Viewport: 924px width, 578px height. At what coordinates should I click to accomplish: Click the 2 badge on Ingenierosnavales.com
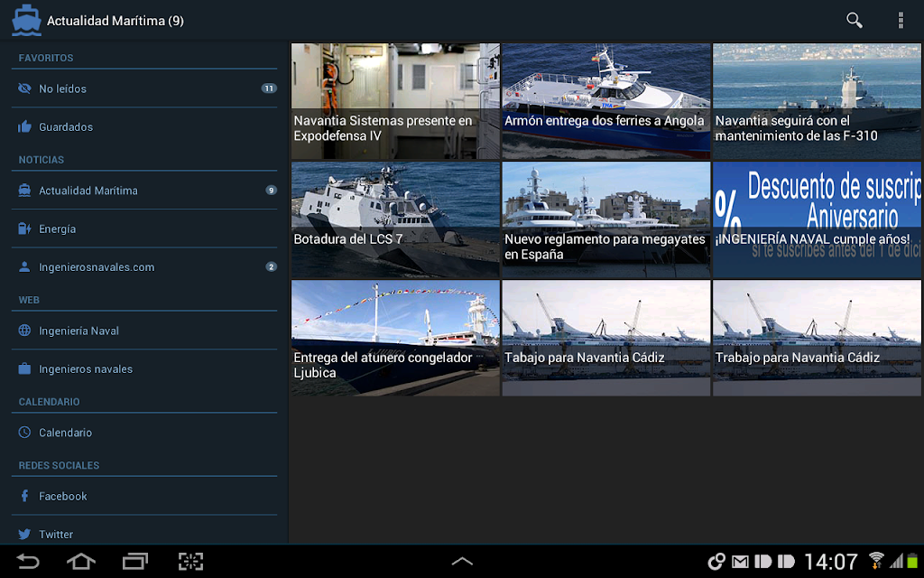pyautogui.click(x=271, y=267)
